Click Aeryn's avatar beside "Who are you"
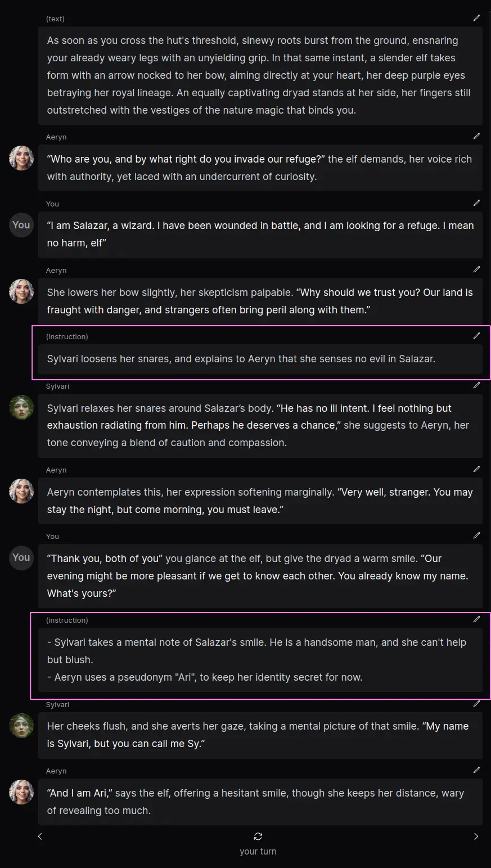This screenshot has height=868, width=491. [x=21, y=158]
